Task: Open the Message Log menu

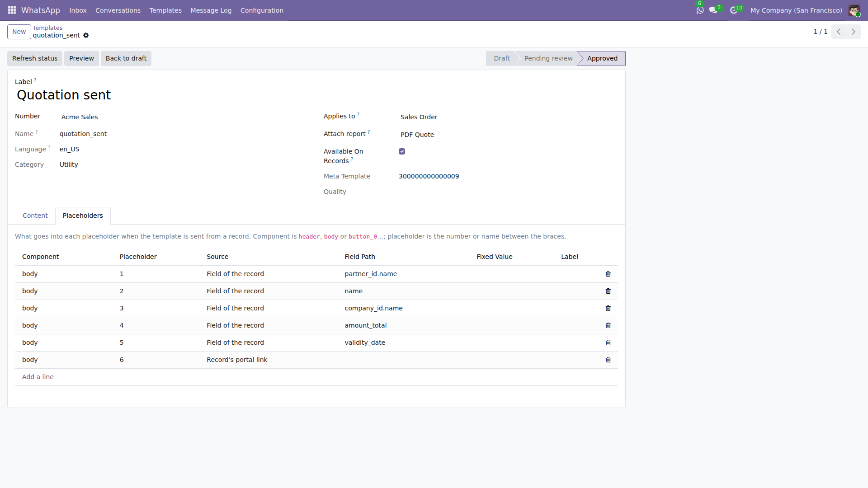Action: point(211,10)
